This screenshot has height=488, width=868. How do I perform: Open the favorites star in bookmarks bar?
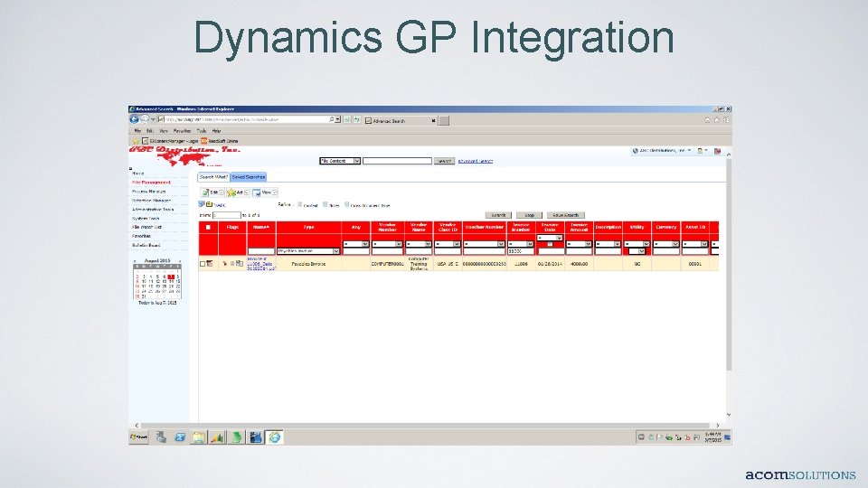pyautogui.click(x=136, y=141)
